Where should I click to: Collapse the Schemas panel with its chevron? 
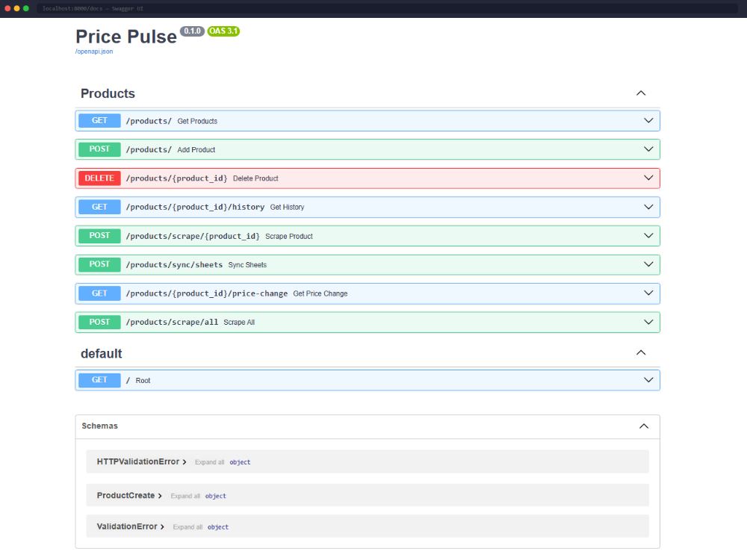click(x=644, y=426)
